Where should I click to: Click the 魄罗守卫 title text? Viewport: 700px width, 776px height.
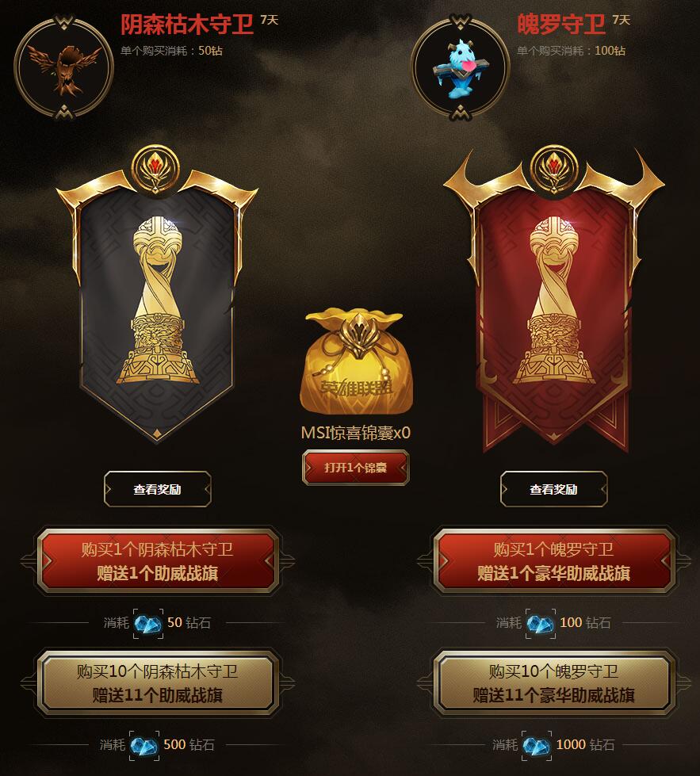[x=561, y=25]
